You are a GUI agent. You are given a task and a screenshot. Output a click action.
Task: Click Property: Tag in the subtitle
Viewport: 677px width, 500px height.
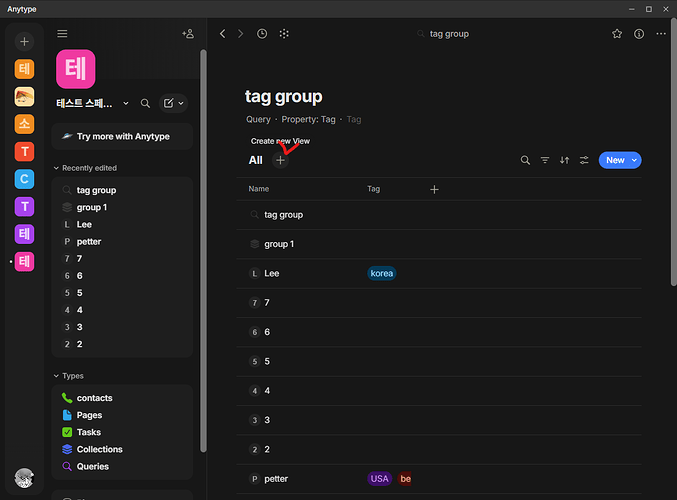[308, 119]
